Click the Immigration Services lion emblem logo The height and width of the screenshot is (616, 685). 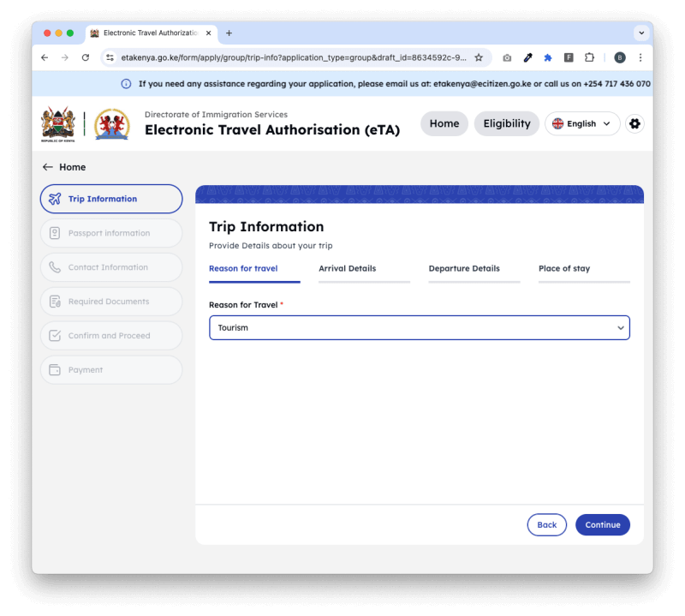(x=112, y=124)
